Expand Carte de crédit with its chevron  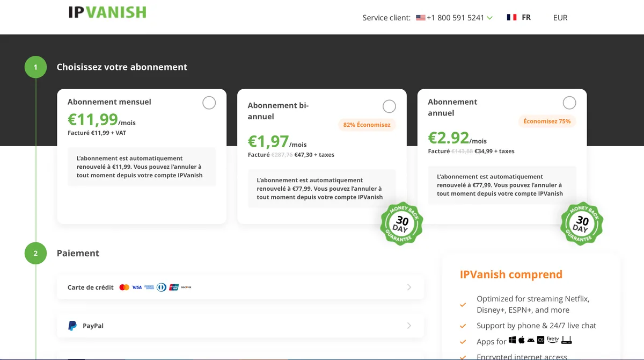409,287
